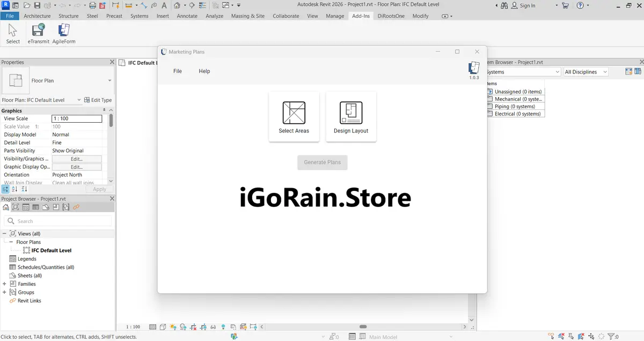Click the Apply button in Properties
Viewport: 644px width, 341px height.
[99, 189]
